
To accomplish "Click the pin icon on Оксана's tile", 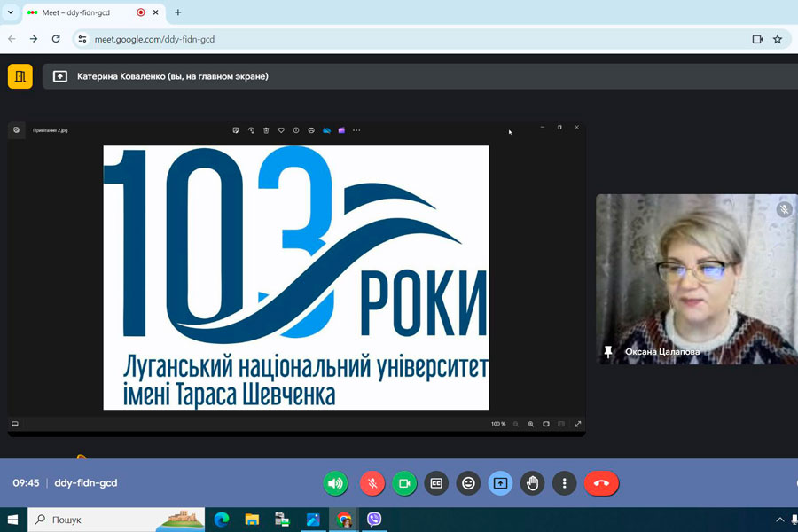I will coord(608,352).
